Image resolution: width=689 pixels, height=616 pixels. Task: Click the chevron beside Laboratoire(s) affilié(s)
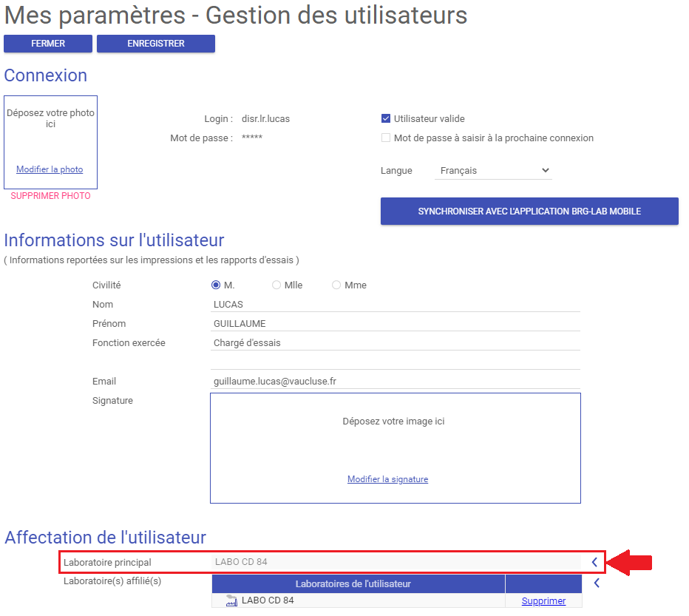[x=597, y=583]
